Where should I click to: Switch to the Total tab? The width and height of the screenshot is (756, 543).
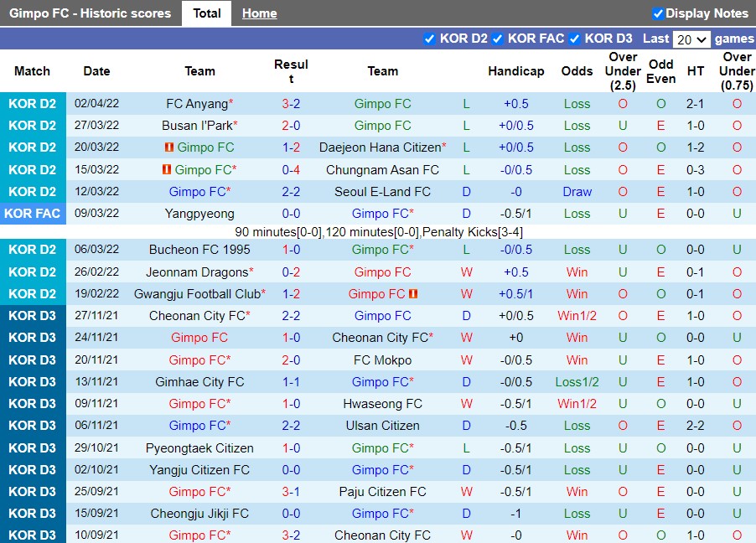point(207,13)
